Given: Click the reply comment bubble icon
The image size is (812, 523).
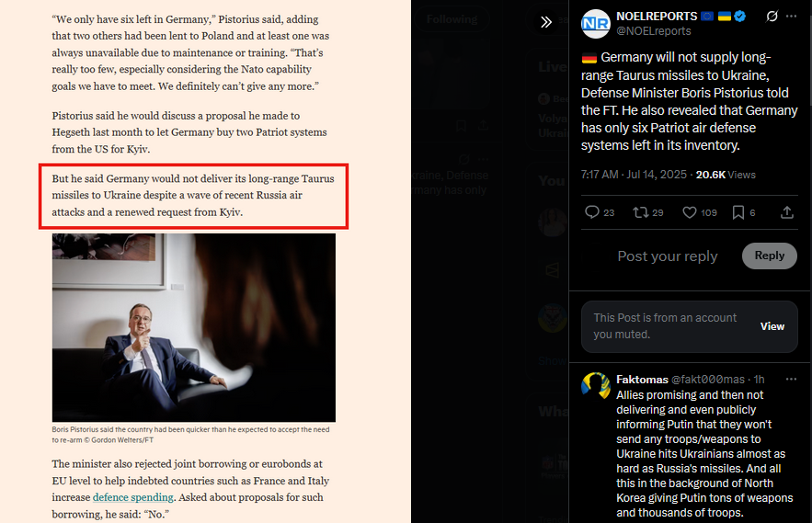Looking at the screenshot, I should pyautogui.click(x=592, y=212).
